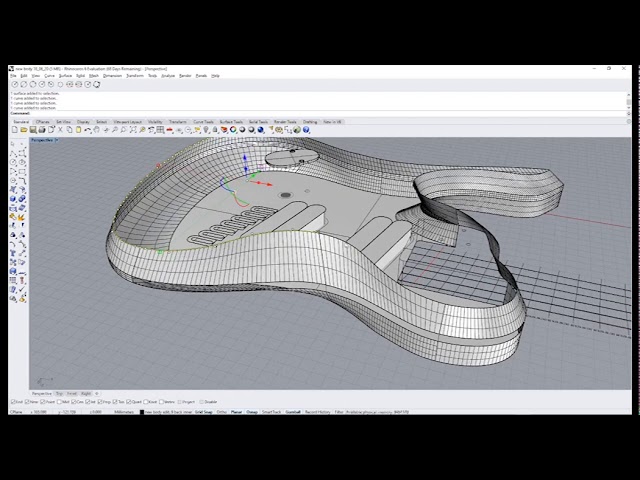Click the light bulb Hide/Show icon
The height and width of the screenshot is (480, 640).
[206, 130]
